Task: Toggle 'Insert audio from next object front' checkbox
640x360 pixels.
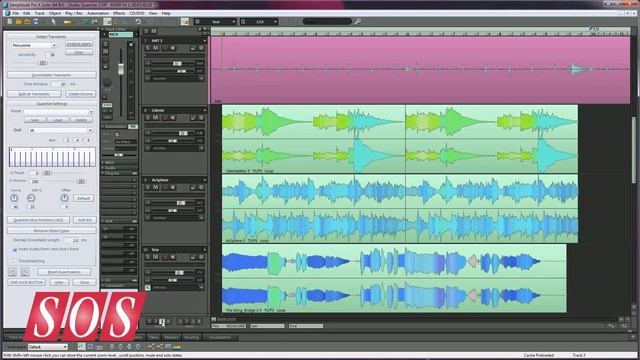Action: click(x=15, y=249)
